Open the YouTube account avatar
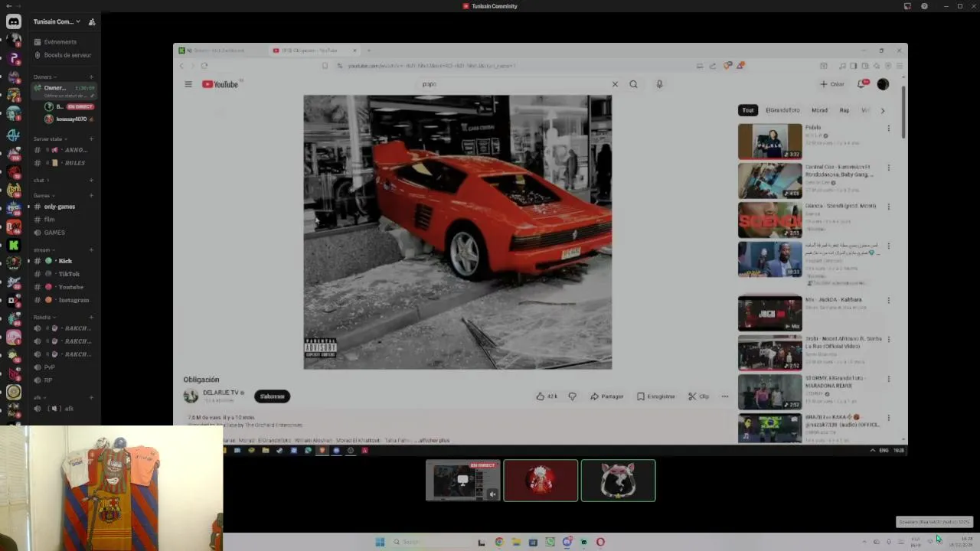980x551 pixels. [883, 84]
